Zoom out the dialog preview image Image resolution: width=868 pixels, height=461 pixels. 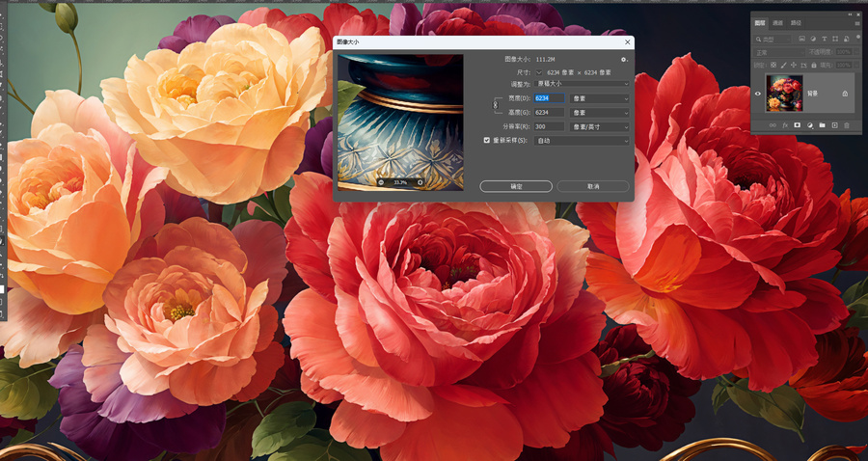coord(381,182)
